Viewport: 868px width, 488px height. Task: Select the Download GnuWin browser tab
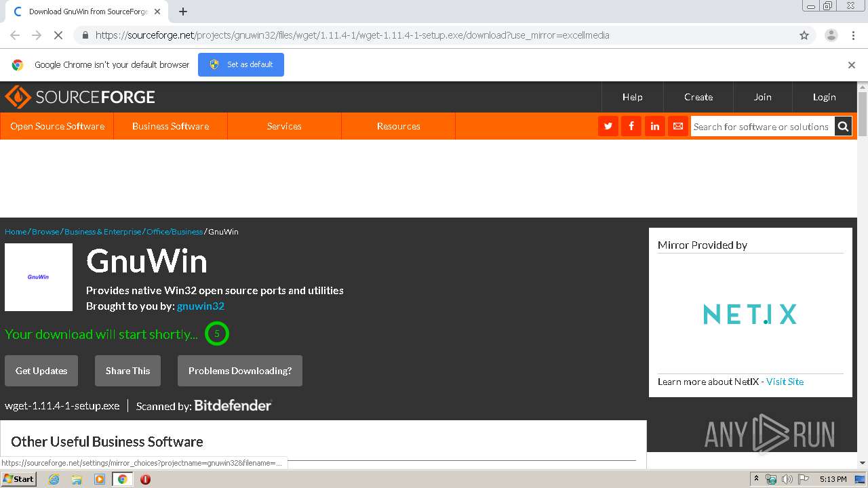click(x=88, y=12)
